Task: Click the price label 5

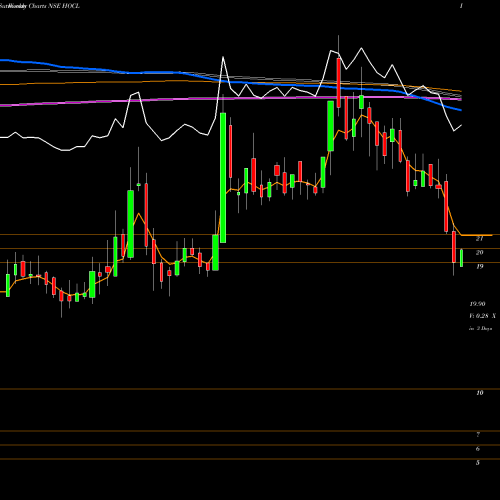Action: tap(478, 463)
